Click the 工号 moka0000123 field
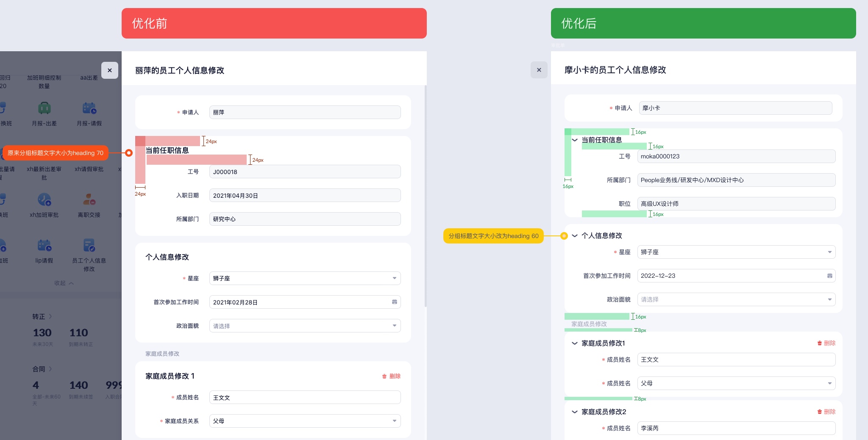 coord(737,156)
